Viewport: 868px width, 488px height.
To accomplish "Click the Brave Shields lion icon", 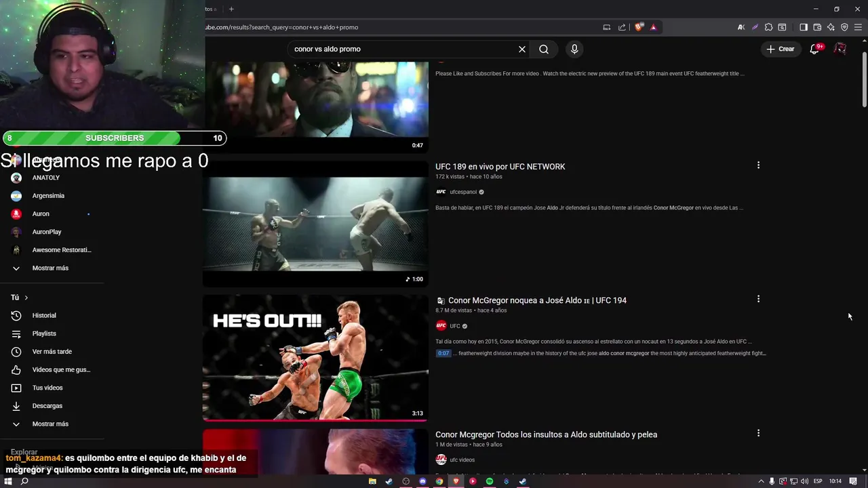I will pos(639,27).
